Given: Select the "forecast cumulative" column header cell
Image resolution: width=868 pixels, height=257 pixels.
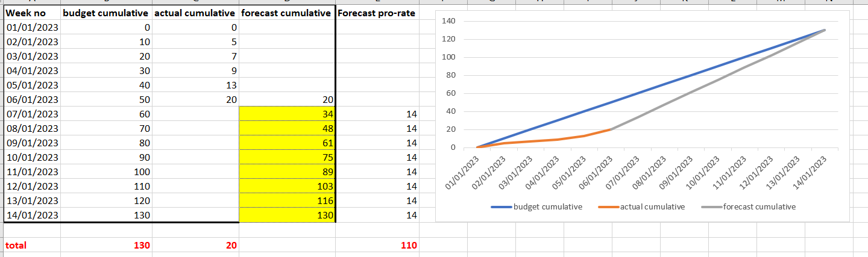Looking at the screenshot, I should pos(287,13).
